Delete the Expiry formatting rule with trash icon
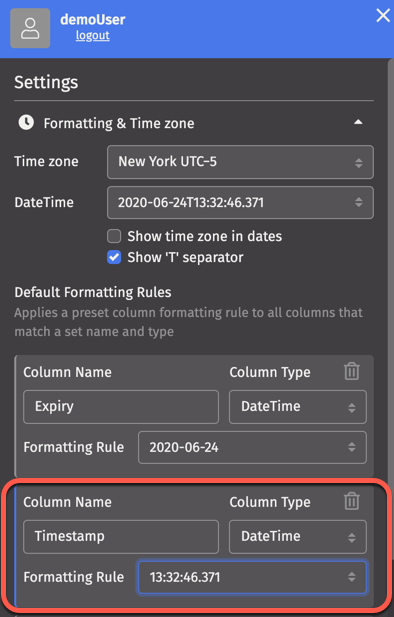The image size is (394, 617). click(x=351, y=371)
